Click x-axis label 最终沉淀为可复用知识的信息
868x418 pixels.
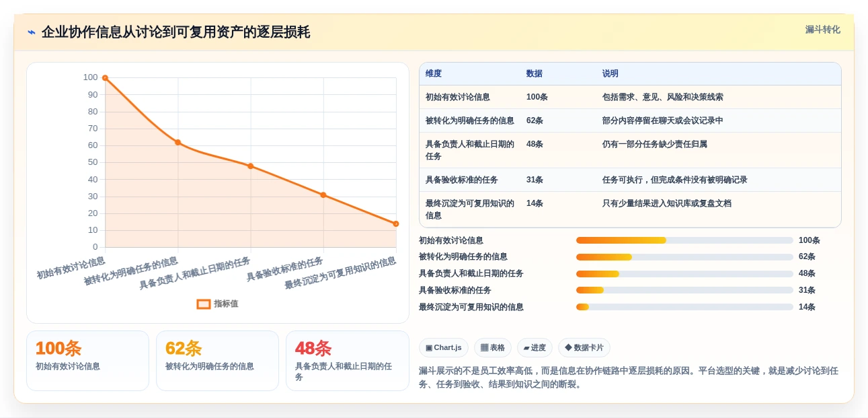tap(341, 273)
